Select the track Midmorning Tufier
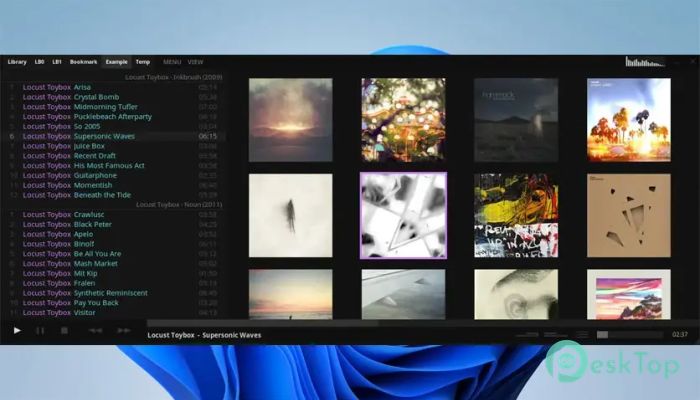This screenshot has width=700, height=400. click(114, 107)
